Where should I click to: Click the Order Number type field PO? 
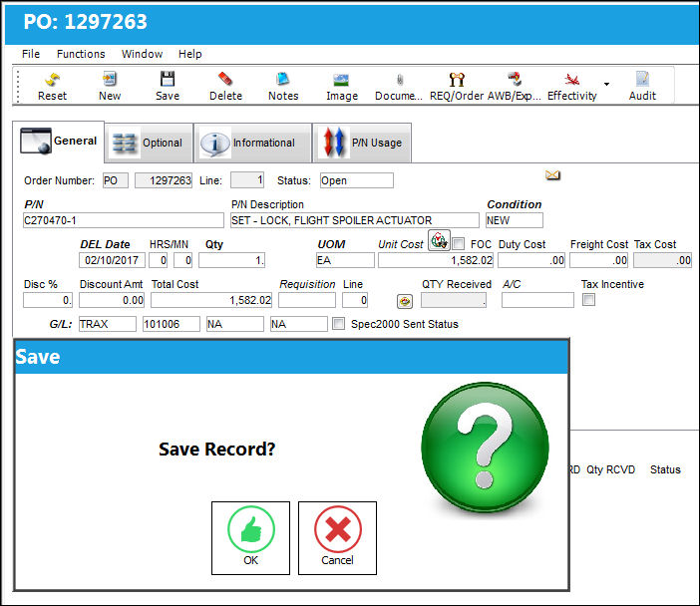tap(116, 180)
